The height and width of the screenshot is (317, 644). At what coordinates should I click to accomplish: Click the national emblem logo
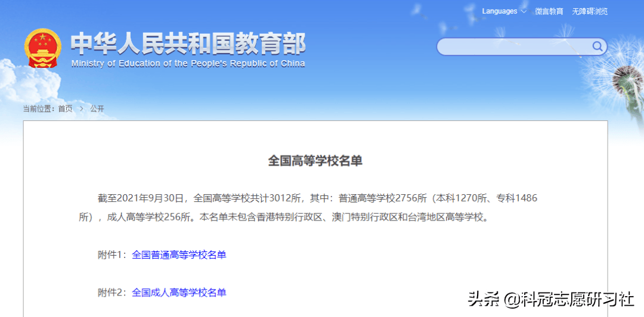click(43, 48)
